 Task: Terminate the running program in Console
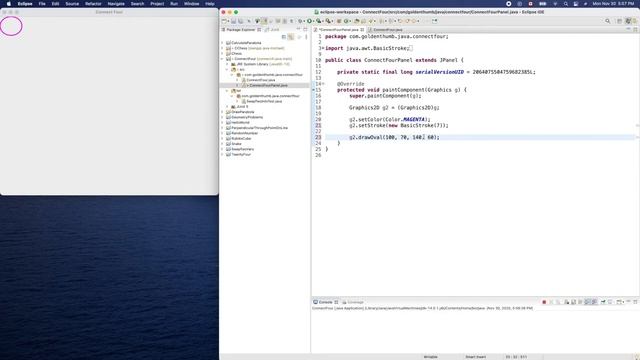[x=544, y=302]
